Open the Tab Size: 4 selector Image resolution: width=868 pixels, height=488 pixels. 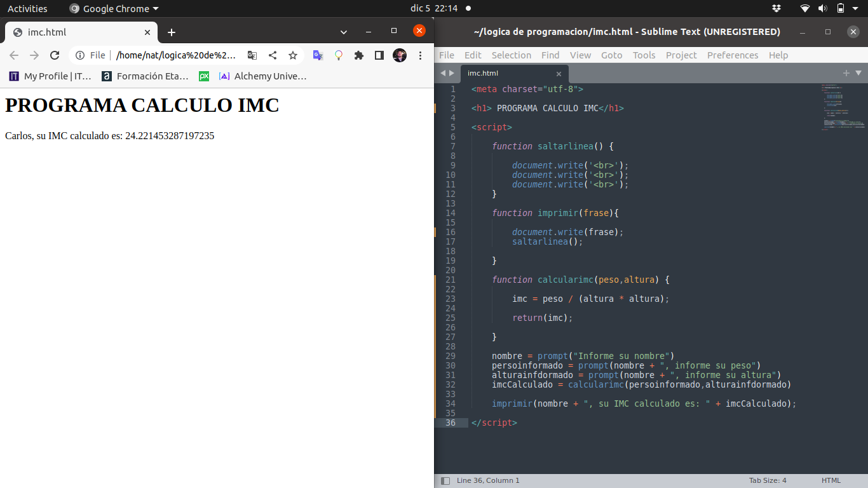click(x=768, y=480)
